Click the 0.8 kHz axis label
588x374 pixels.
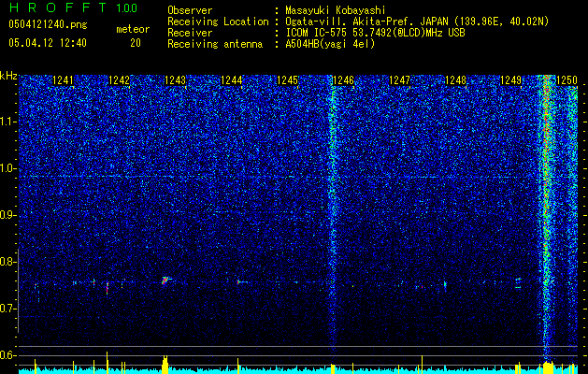(8, 262)
